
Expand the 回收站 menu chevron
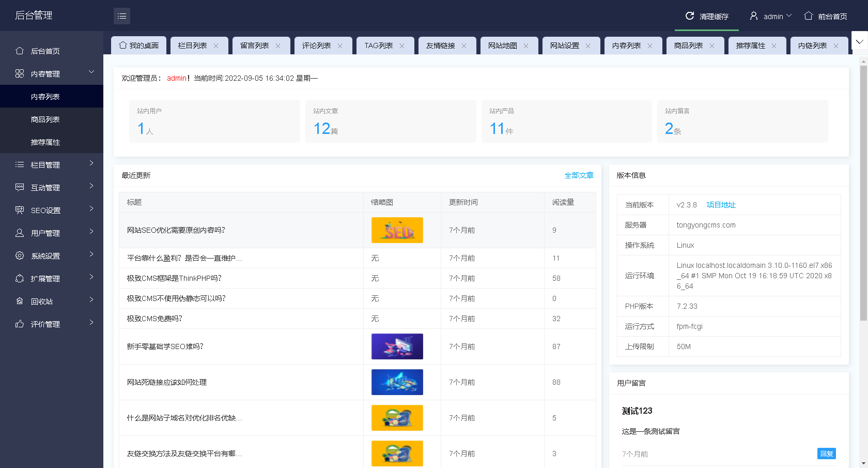[91, 299]
